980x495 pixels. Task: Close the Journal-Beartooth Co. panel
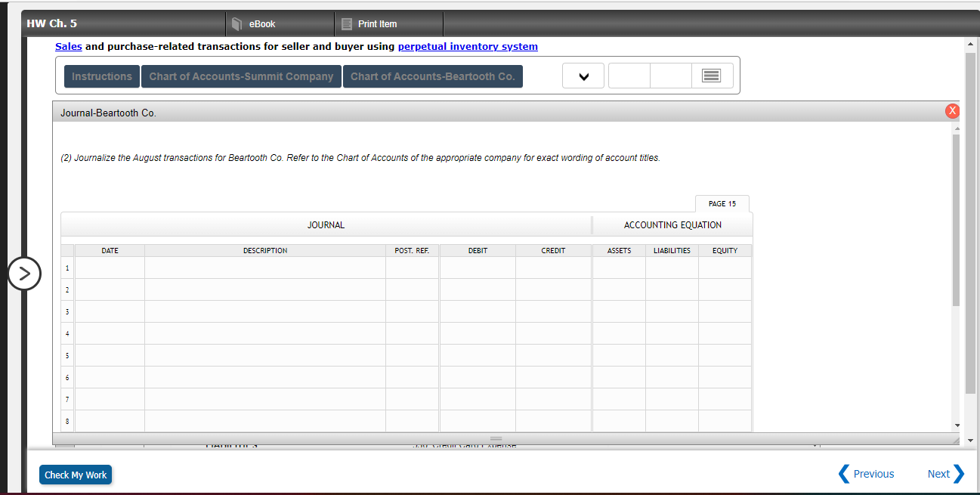click(x=952, y=110)
